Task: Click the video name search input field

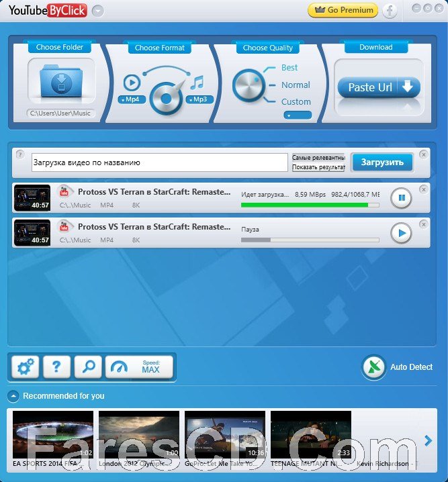Action: coord(160,162)
